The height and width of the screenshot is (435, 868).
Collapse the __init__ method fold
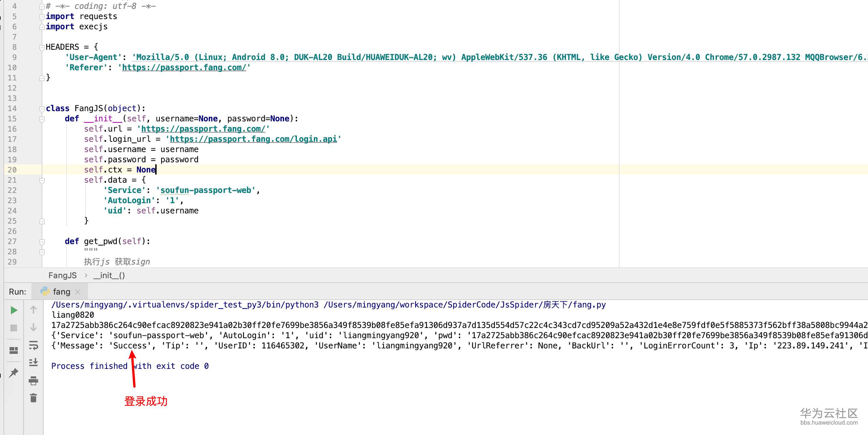pyautogui.click(x=42, y=119)
